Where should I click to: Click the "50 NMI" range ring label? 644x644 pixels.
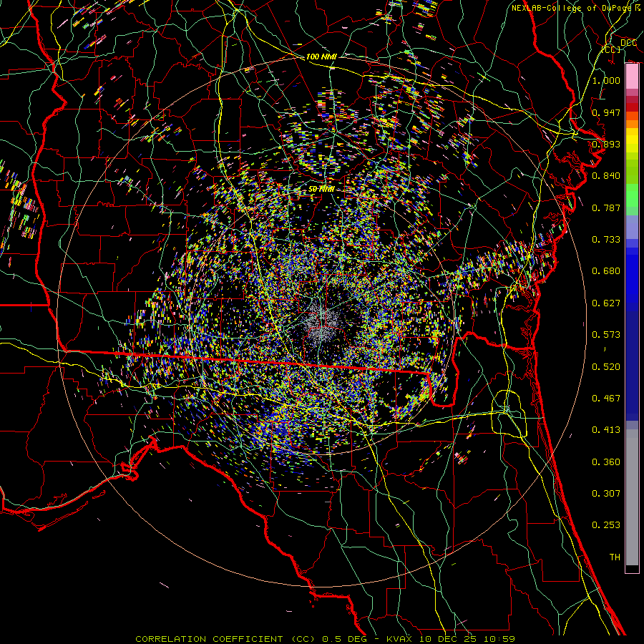(x=321, y=190)
